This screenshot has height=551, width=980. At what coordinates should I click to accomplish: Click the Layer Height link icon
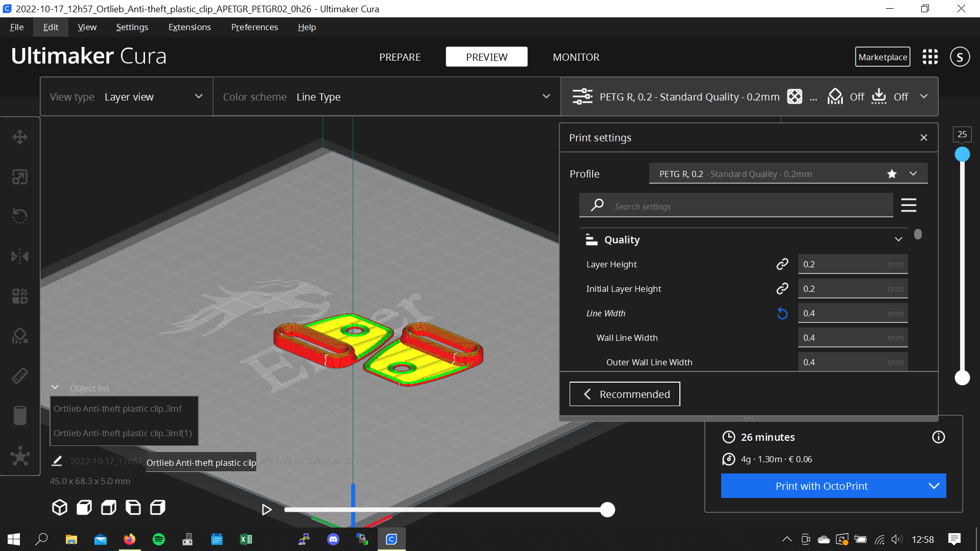tap(782, 264)
